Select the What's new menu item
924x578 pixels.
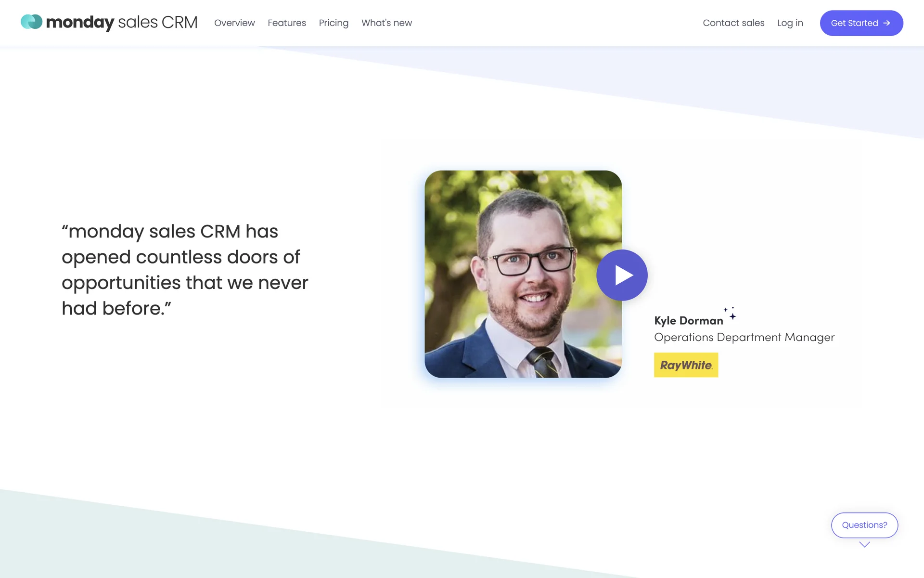point(386,23)
